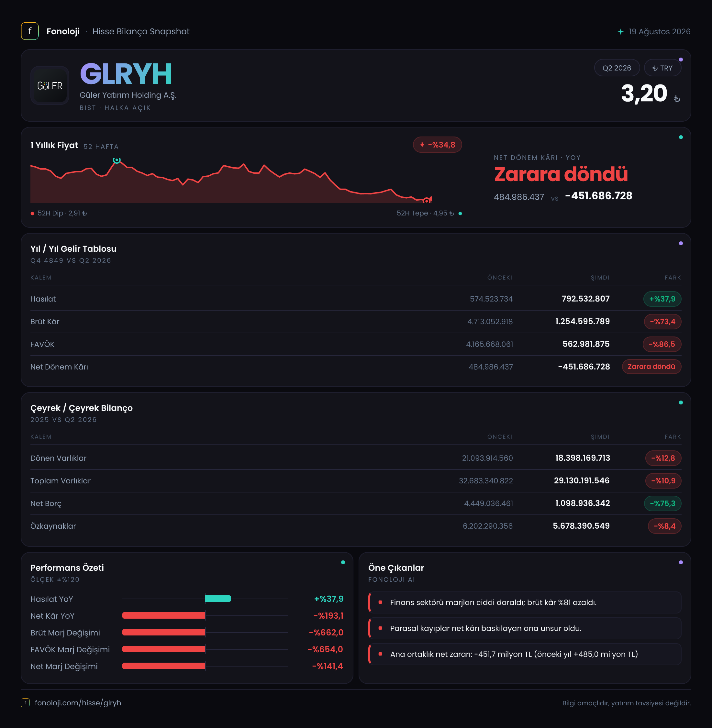The image size is (712, 728).
Task: Click the -%86,5 FAVÖK badge
Action: coord(662,344)
